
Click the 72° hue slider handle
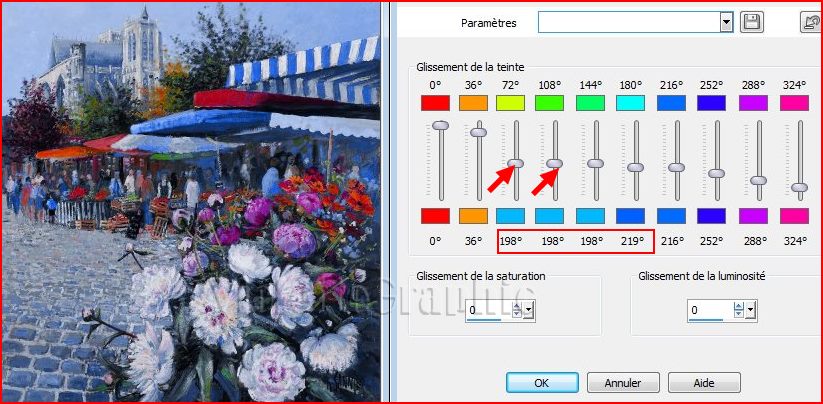[516, 162]
